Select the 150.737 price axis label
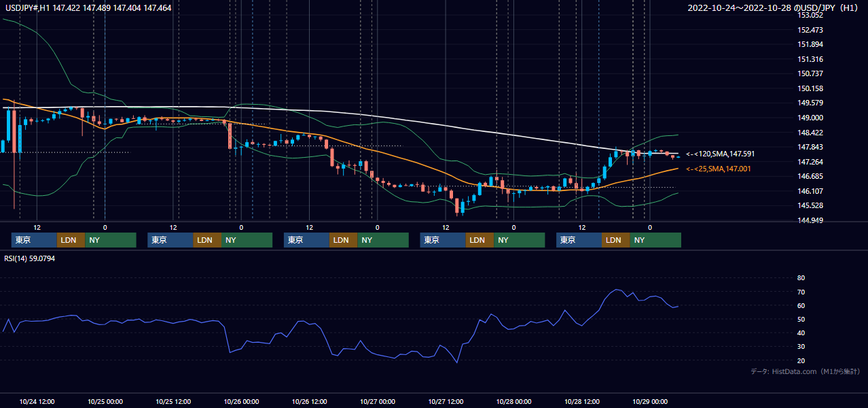Viewport: 868px width, 408px height. pos(810,73)
